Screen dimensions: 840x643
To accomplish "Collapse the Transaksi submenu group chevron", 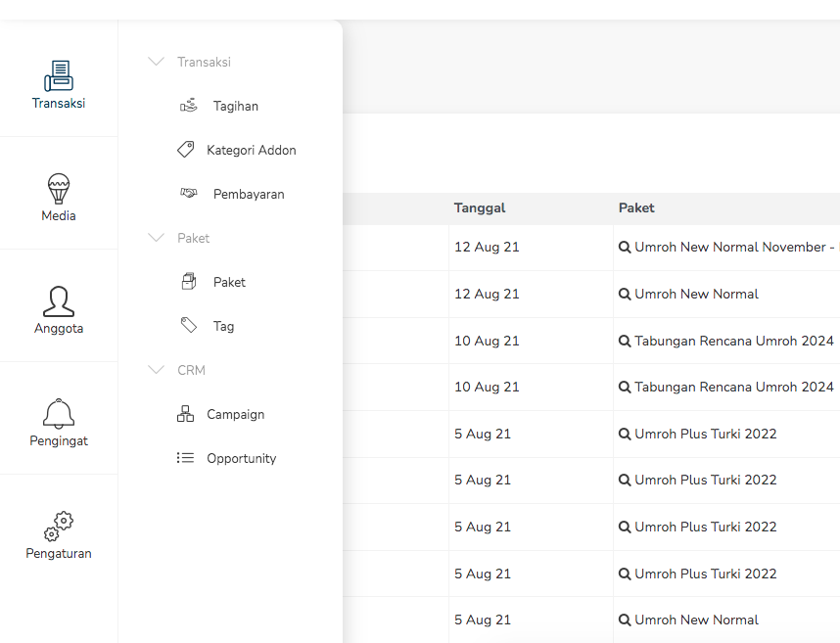I will [156, 62].
